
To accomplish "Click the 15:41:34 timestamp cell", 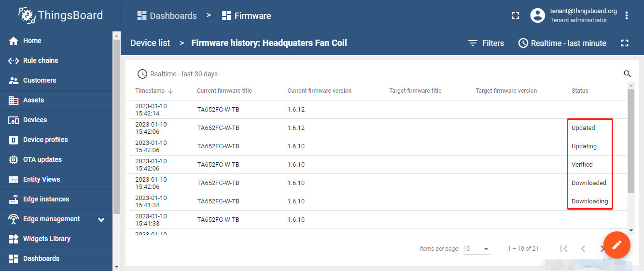I will point(151,201).
